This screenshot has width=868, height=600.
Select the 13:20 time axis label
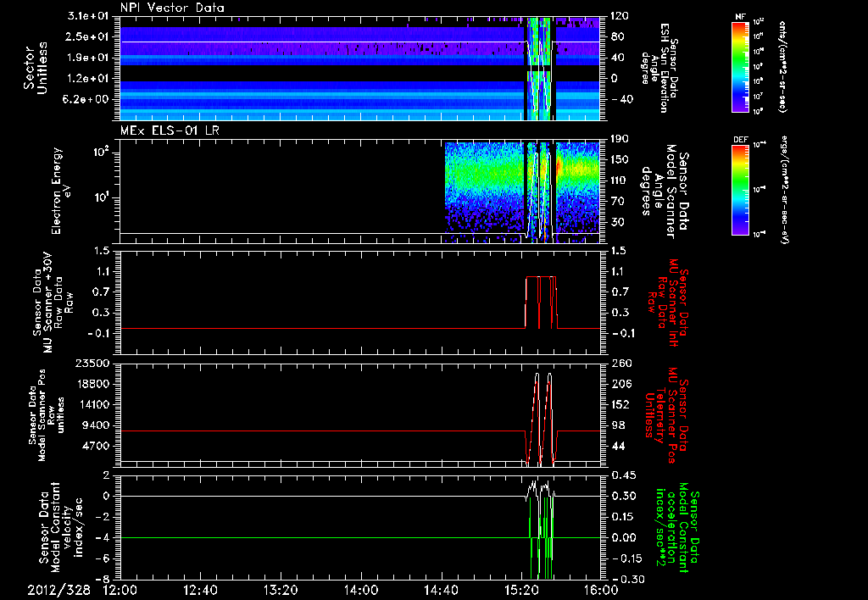click(280, 589)
